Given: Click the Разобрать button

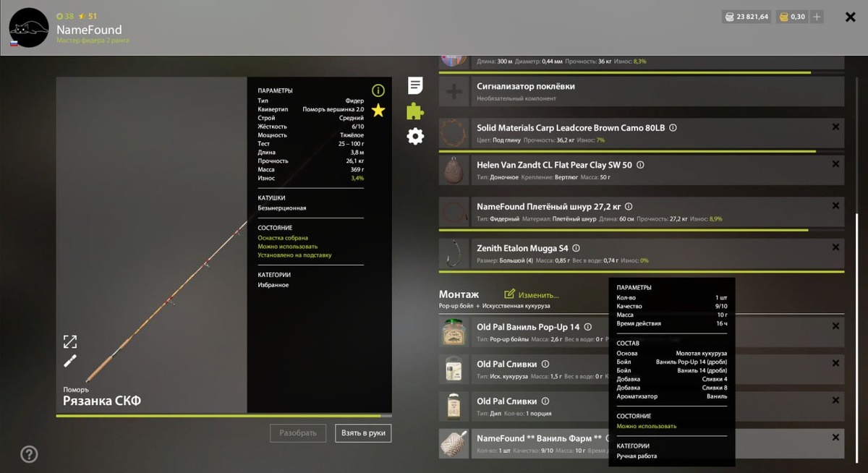Looking at the screenshot, I should coord(298,433).
